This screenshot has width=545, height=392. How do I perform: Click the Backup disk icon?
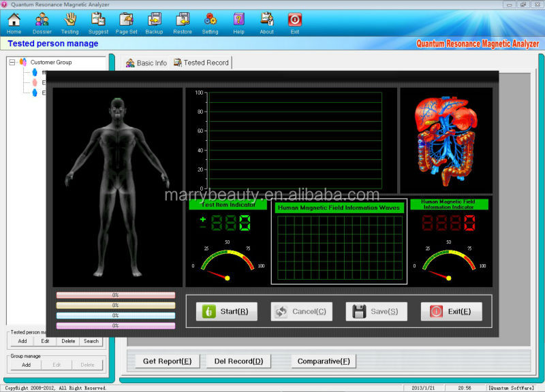click(x=155, y=20)
